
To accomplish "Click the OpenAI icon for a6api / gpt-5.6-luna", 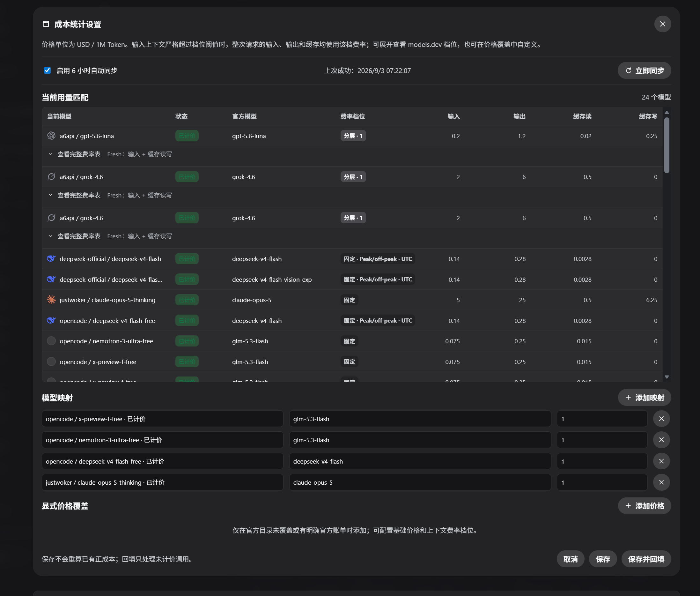I will coord(51,136).
